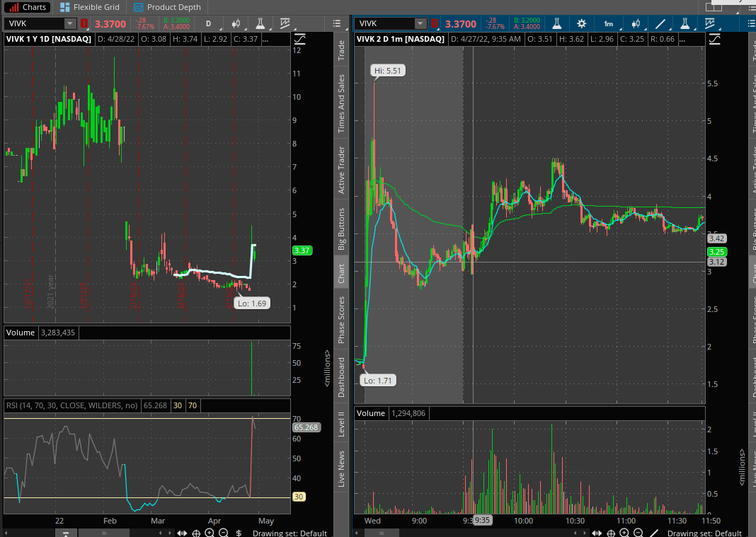Switch to the Flexible Grid tab
The height and width of the screenshot is (537, 756).
pyautogui.click(x=93, y=7)
